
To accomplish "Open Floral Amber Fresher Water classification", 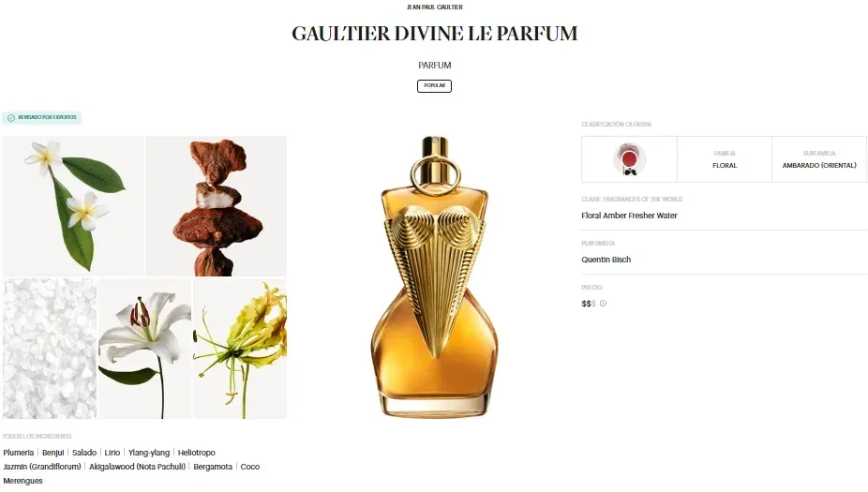I will click(x=629, y=216).
